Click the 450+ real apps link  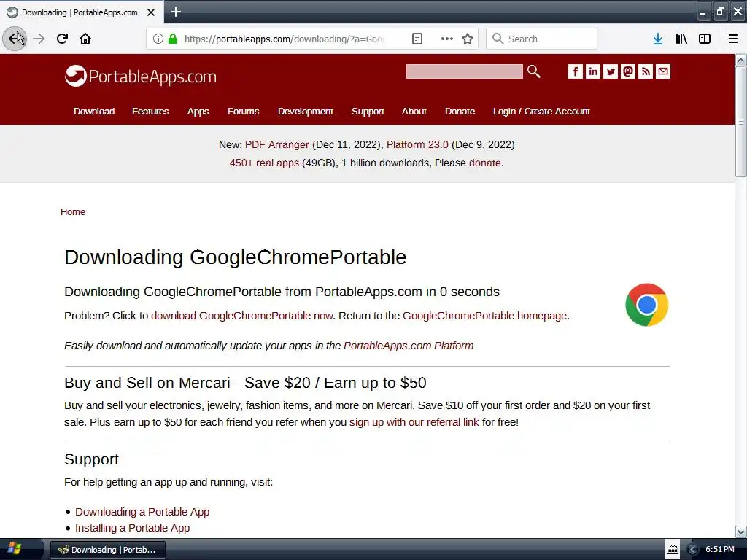(264, 163)
